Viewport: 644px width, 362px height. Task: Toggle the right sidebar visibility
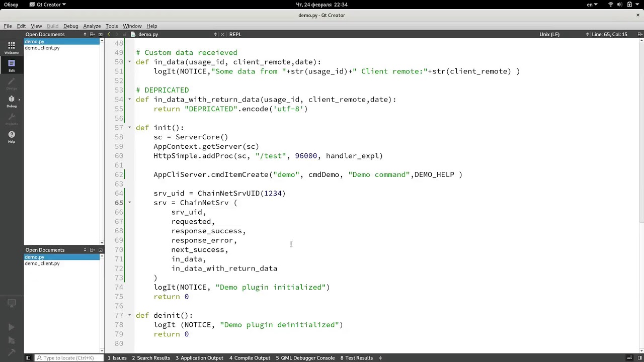pyautogui.click(x=639, y=358)
